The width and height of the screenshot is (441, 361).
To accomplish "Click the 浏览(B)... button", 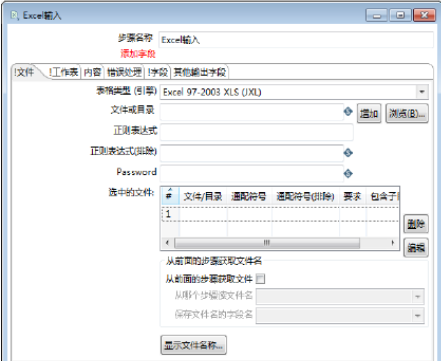I will (x=407, y=113).
